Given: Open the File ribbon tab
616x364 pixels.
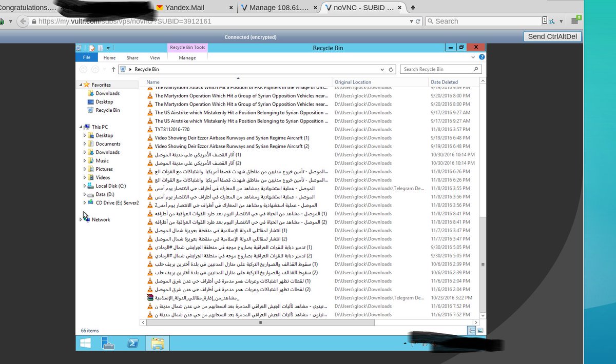Looking at the screenshot, I should (x=87, y=57).
